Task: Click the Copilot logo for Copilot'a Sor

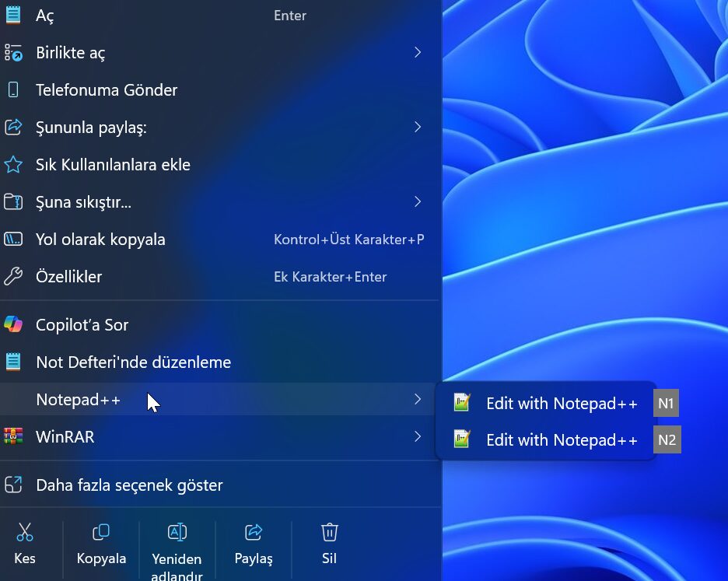Action: click(x=13, y=324)
